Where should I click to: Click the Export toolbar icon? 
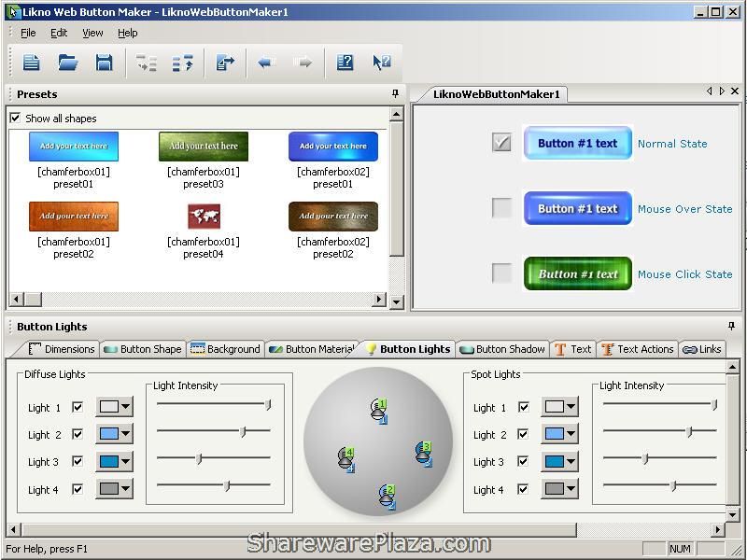point(224,62)
